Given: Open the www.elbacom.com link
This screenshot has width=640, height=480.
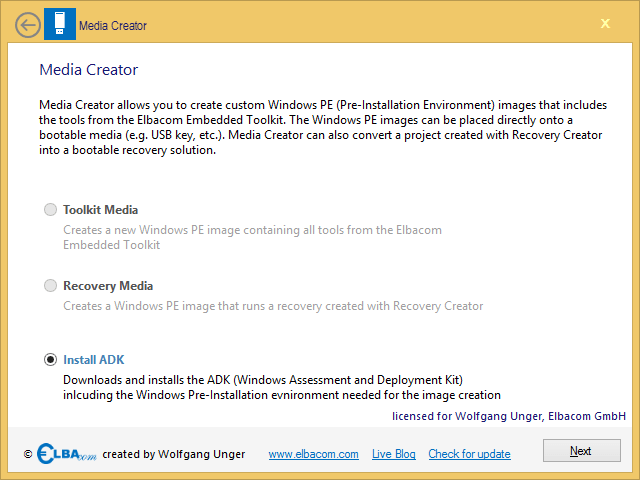Looking at the screenshot, I should [313, 454].
